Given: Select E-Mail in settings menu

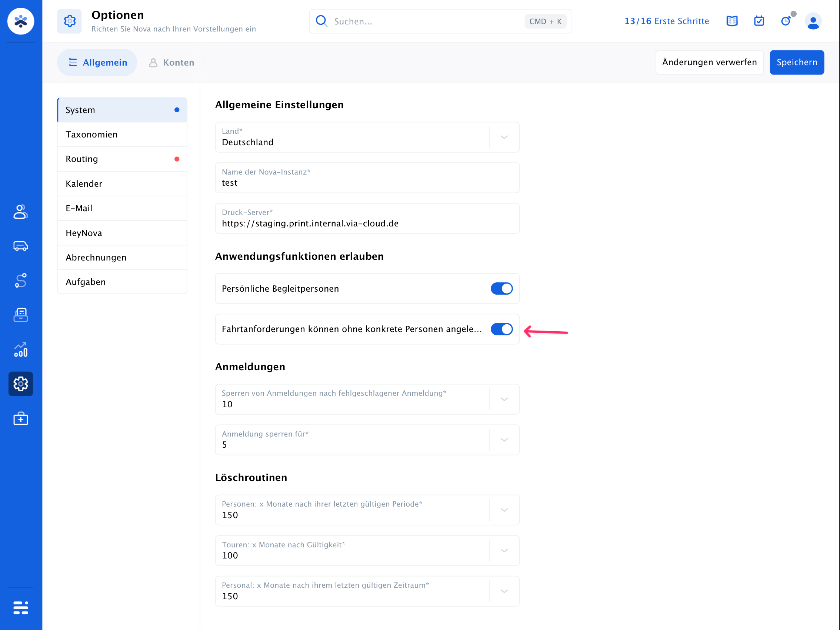Looking at the screenshot, I should click(122, 208).
